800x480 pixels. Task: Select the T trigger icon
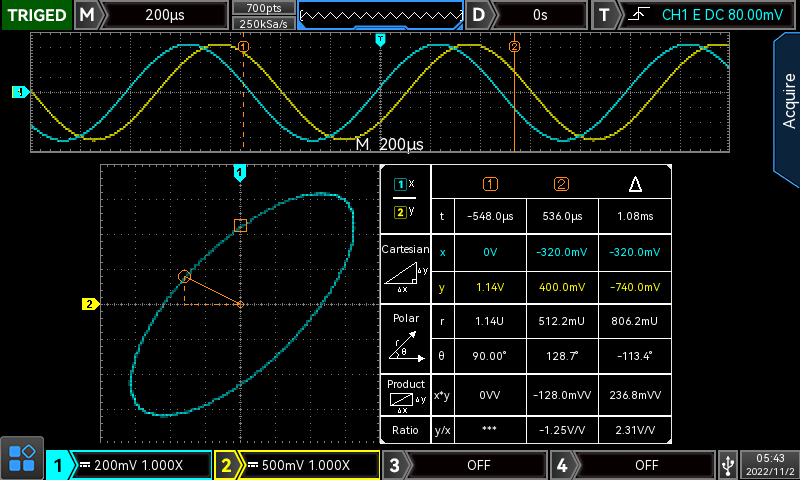tap(603, 15)
